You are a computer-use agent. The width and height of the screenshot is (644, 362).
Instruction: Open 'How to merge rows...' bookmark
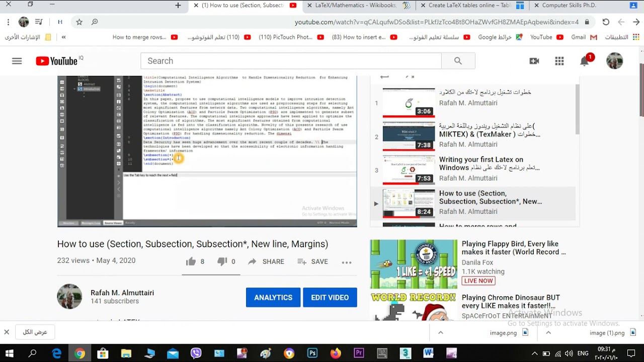[145, 37]
